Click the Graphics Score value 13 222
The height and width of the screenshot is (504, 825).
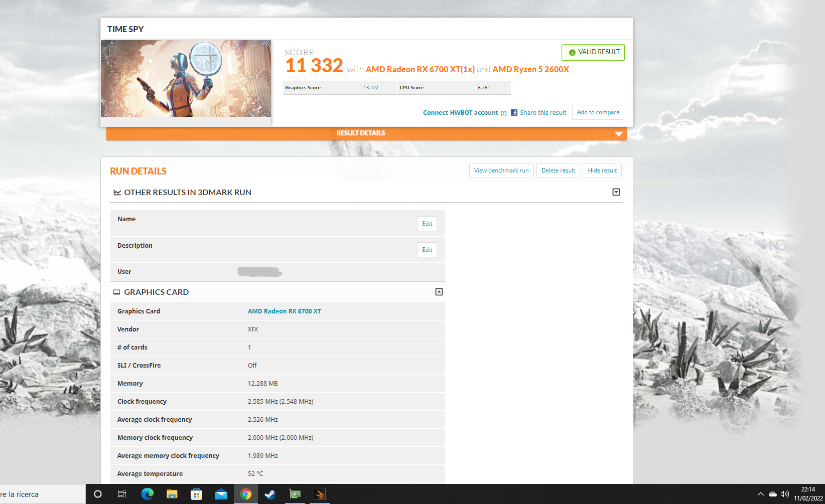(x=371, y=88)
